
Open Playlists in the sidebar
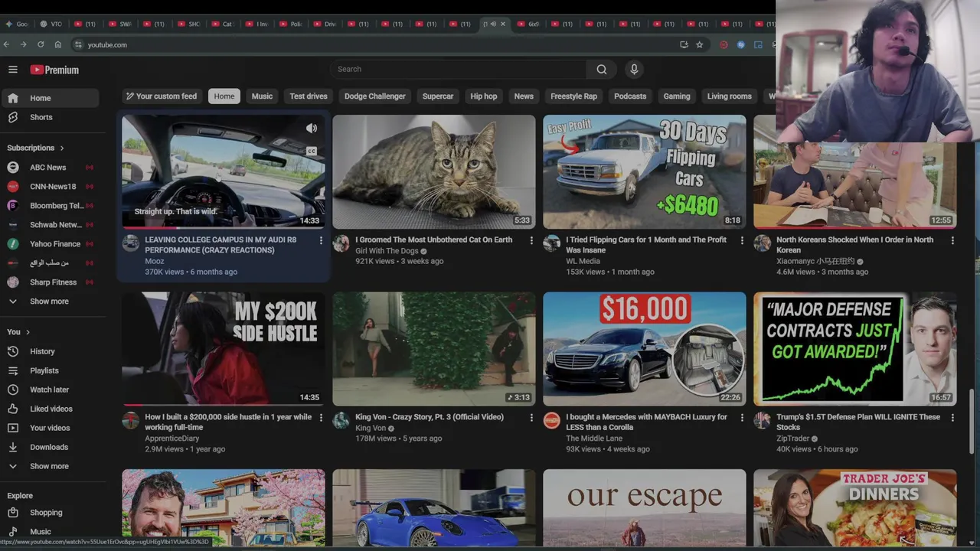[51, 370]
